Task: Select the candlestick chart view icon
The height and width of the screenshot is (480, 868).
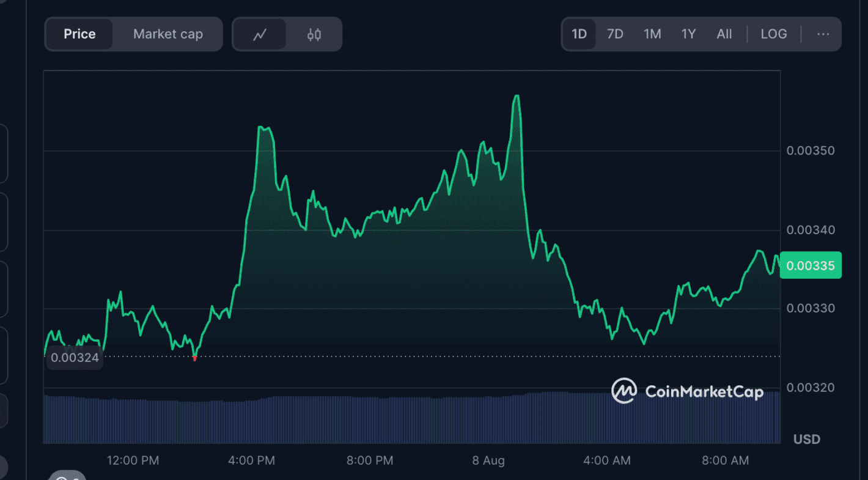Action: coord(314,34)
